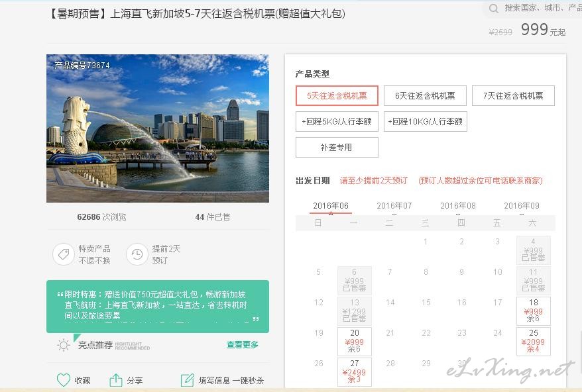The height and width of the screenshot is (392, 582).
Task: Click sold-out June 6 date cell
Action: pos(355,280)
